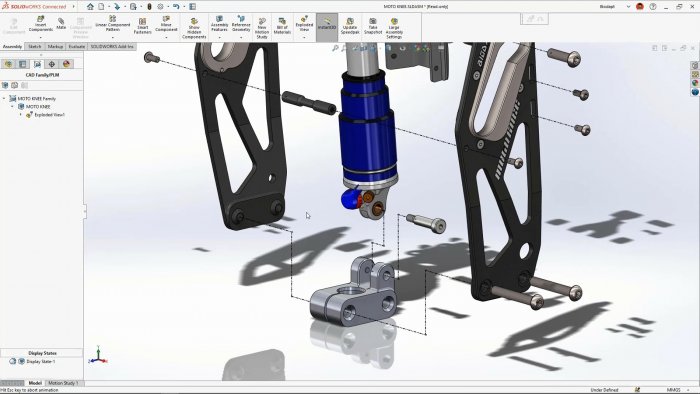Select the Mate tool

click(61, 24)
